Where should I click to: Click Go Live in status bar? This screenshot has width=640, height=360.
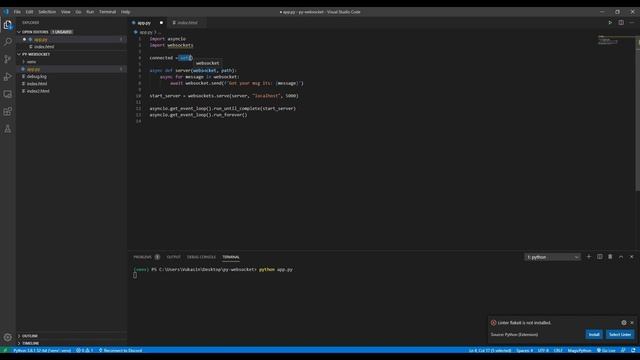pyautogui.click(x=607, y=350)
